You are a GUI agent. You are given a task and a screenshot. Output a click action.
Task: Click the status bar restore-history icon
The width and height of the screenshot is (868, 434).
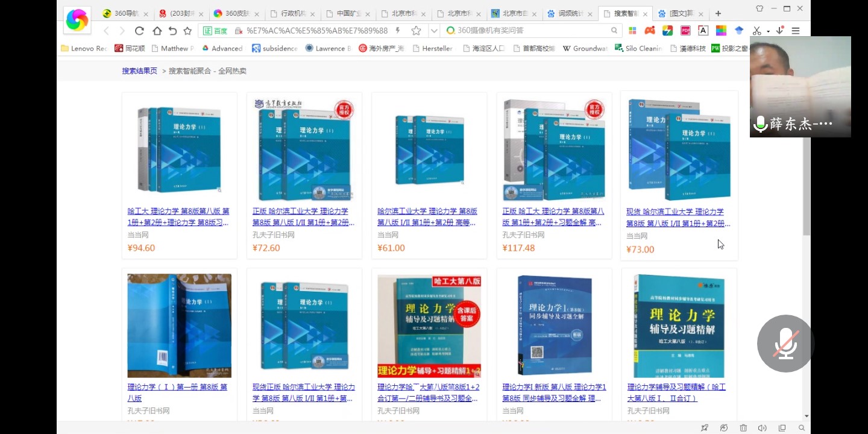(x=724, y=428)
